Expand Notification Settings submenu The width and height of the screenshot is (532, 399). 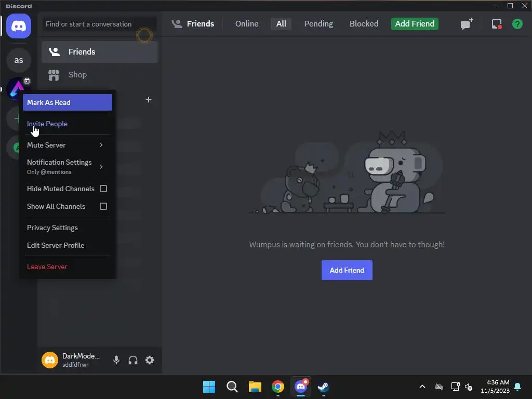pos(68,167)
